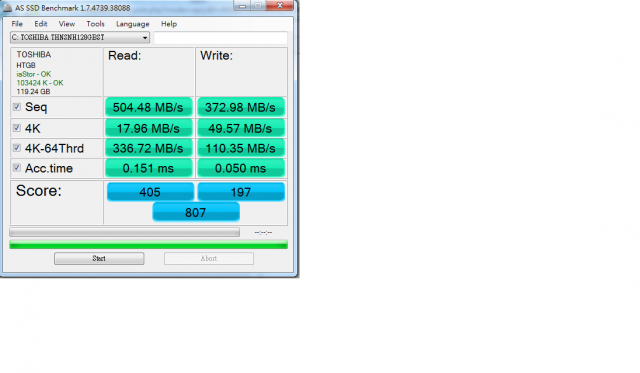This screenshot has width=640, height=373.
Task: Click the total score 807
Action: [196, 212]
